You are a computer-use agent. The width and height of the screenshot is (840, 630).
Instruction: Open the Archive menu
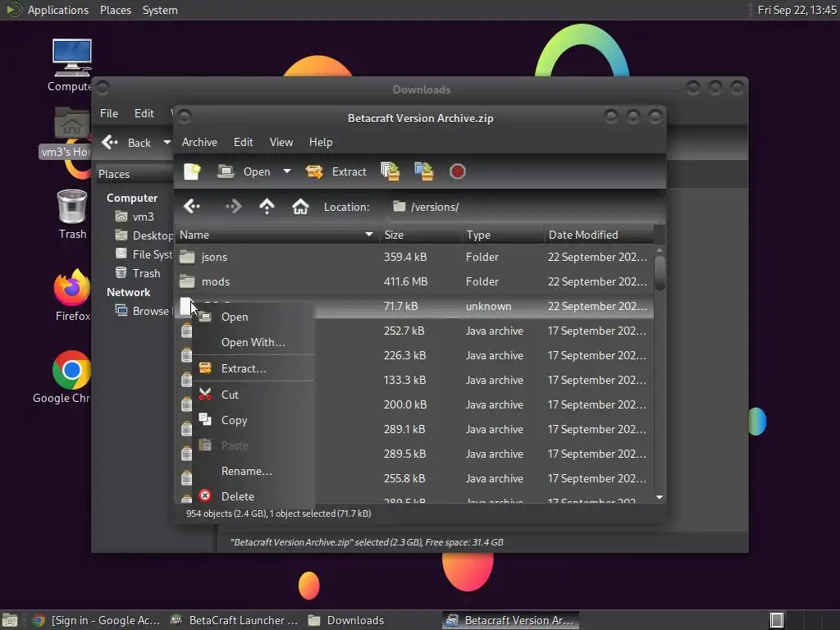pyautogui.click(x=199, y=142)
